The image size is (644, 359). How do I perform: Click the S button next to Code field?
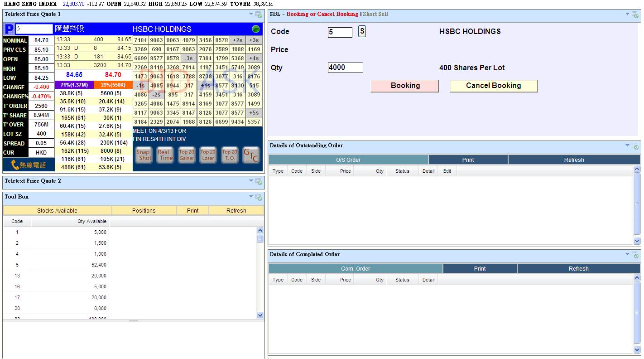362,31
